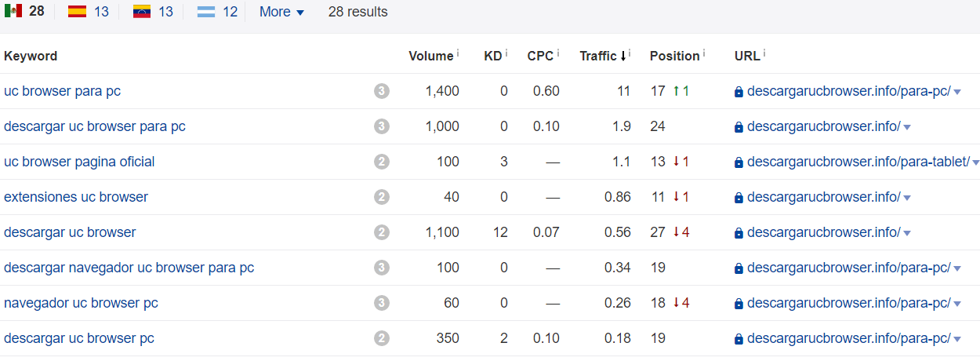Expand URL dropdown for para-tablet row
Screen dimensions: 980x361
point(975,162)
